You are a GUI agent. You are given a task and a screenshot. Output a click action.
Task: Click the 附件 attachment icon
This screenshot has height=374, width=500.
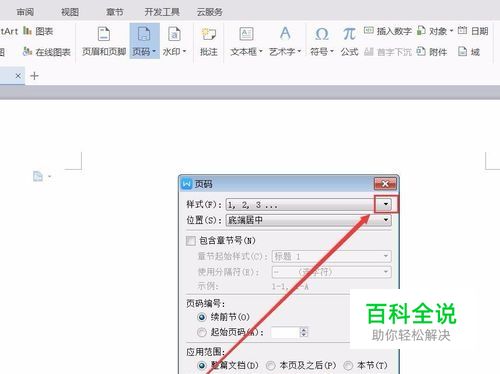[421, 51]
